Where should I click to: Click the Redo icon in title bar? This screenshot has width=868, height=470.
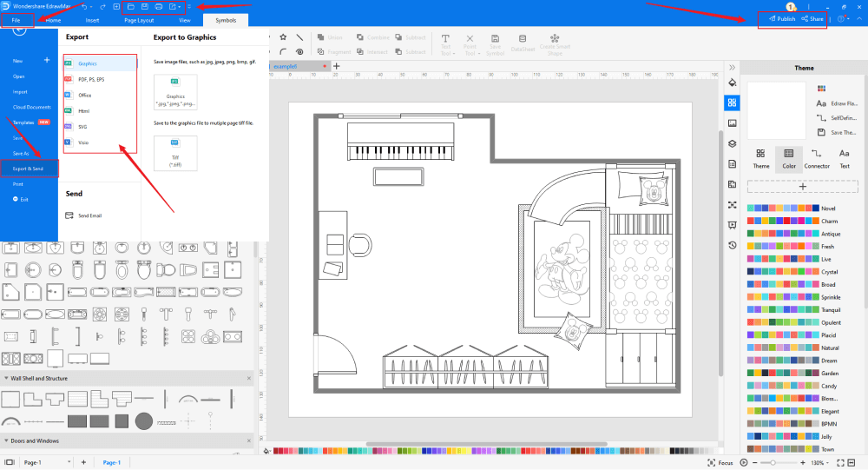click(102, 7)
